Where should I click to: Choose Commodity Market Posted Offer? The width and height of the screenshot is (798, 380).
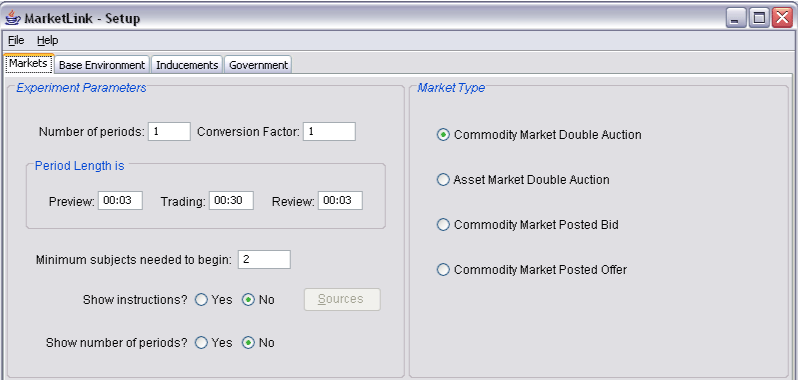[x=531, y=269]
